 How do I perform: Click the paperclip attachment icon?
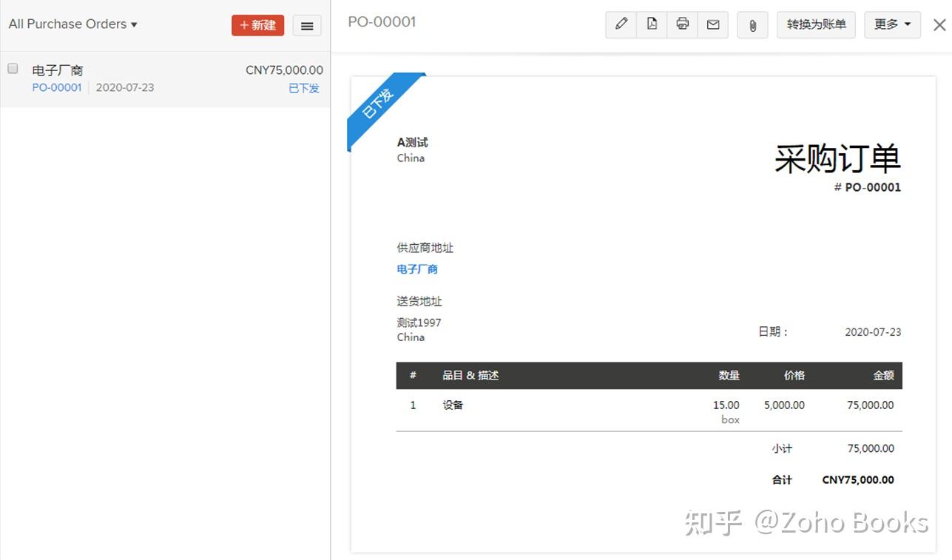(752, 24)
